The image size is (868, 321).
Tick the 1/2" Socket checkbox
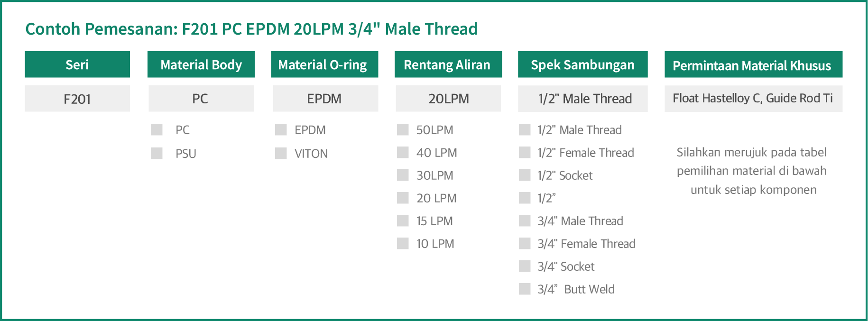point(525,175)
